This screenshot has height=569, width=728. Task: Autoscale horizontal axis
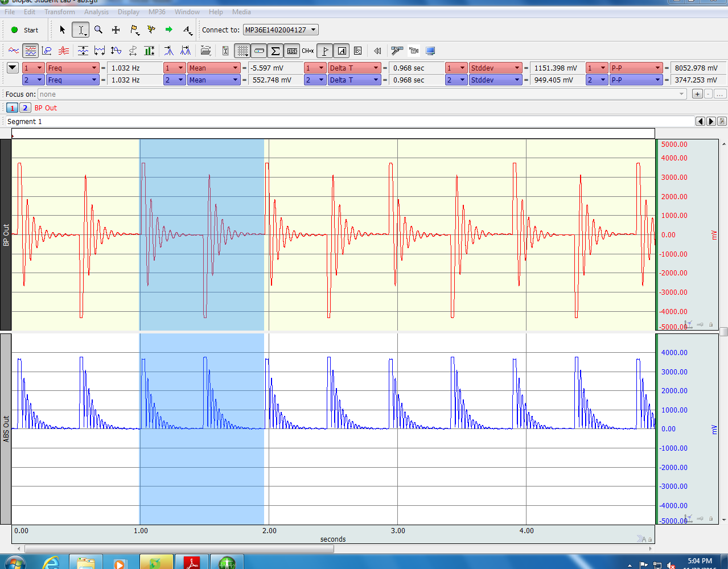[100, 51]
